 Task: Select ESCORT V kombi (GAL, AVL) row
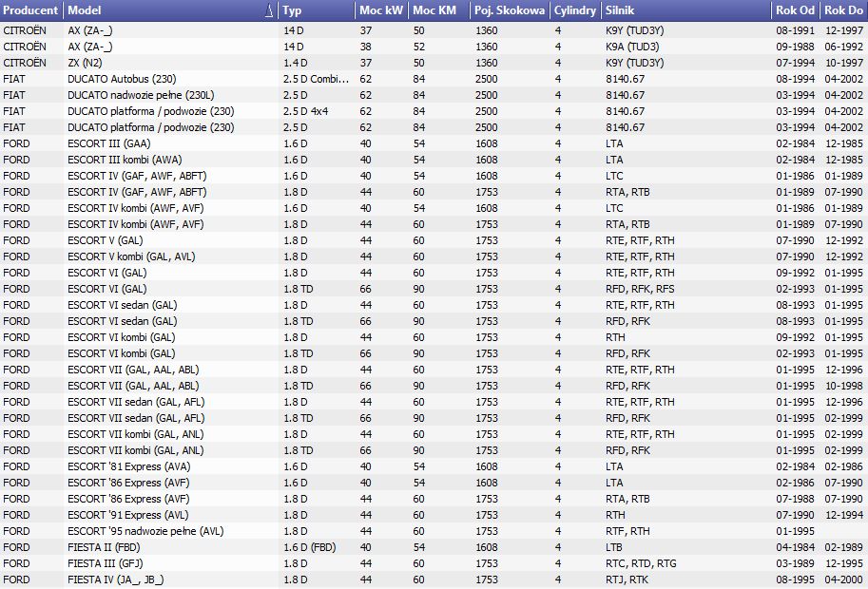pyautogui.click(x=434, y=256)
